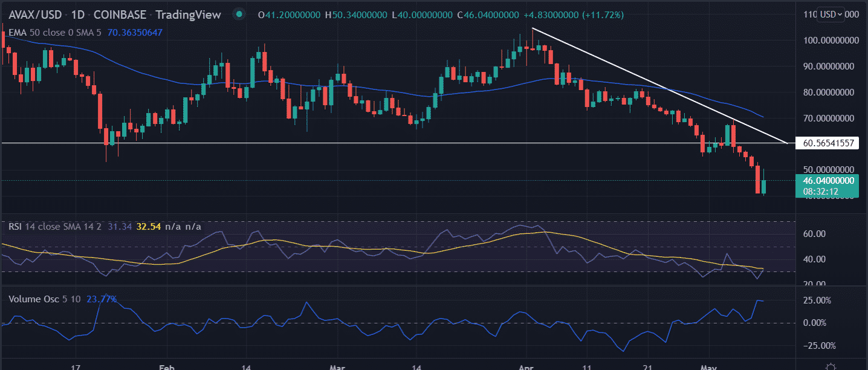Screen dimensions: 868x370
Task: Click the current price 46.04 label
Action: pyautogui.click(x=831, y=180)
